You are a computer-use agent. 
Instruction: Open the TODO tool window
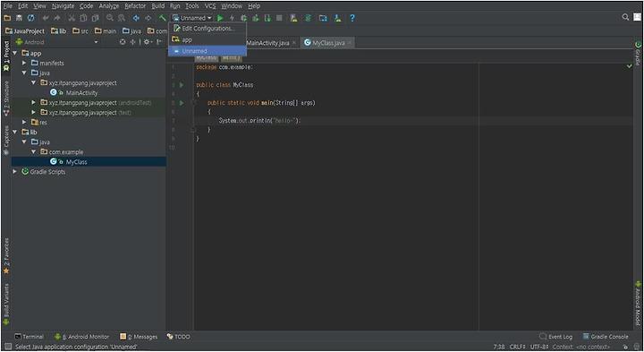click(179, 337)
